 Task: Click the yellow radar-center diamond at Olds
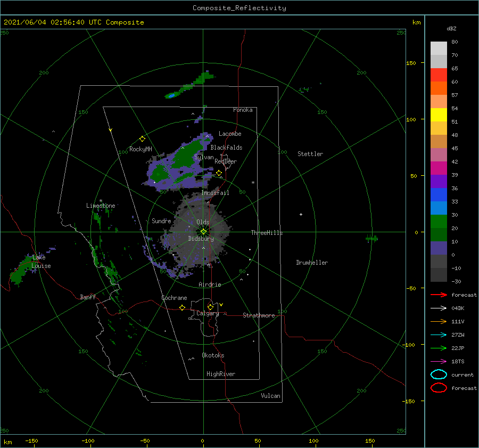point(203,232)
